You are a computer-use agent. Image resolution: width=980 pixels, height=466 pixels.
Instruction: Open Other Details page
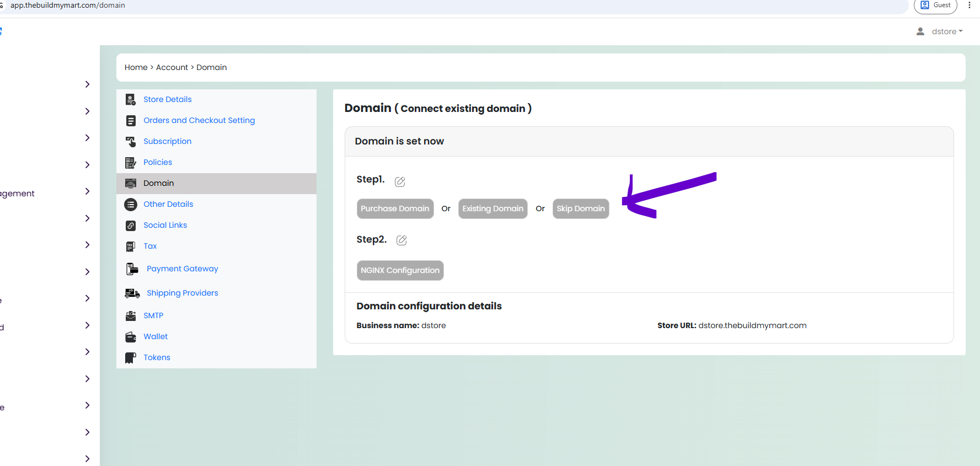[x=168, y=204]
